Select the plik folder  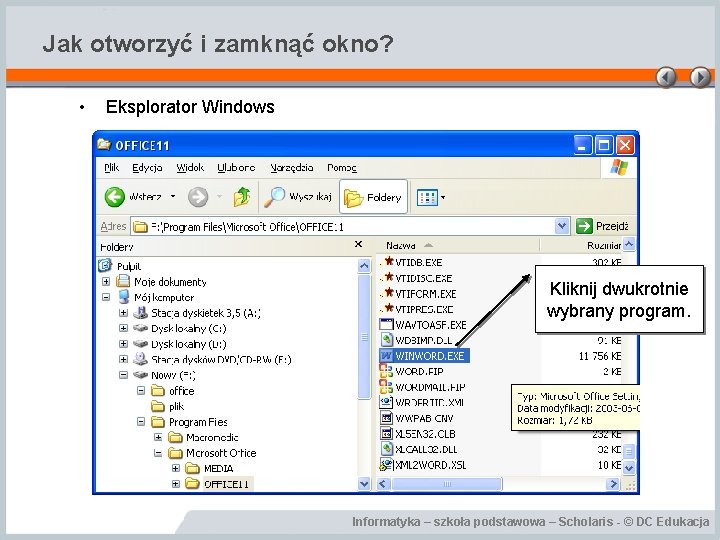[168, 406]
